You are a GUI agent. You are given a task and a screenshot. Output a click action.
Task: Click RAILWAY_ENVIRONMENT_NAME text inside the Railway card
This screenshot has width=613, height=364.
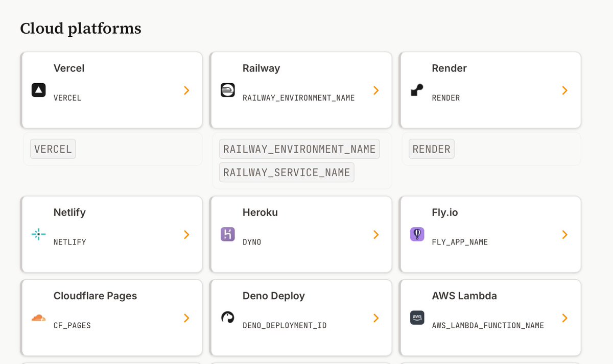pyautogui.click(x=298, y=98)
